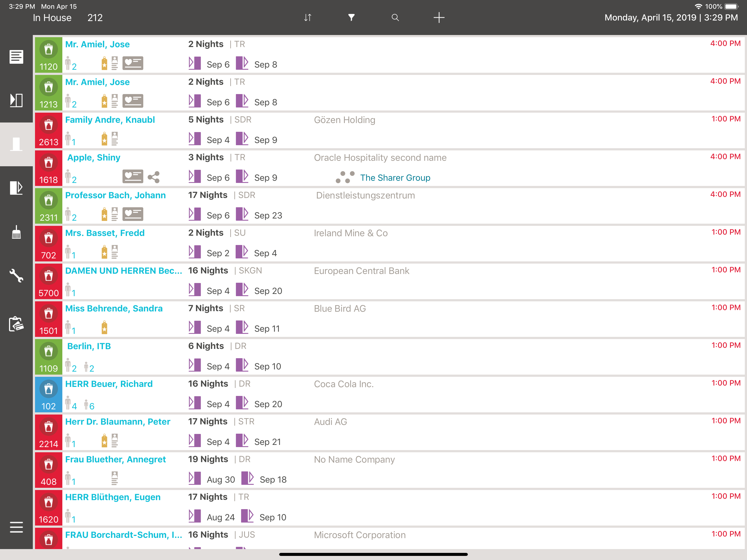Open guest Miss Behrende, Sandra
The height and width of the screenshot is (560, 747).
(x=114, y=308)
